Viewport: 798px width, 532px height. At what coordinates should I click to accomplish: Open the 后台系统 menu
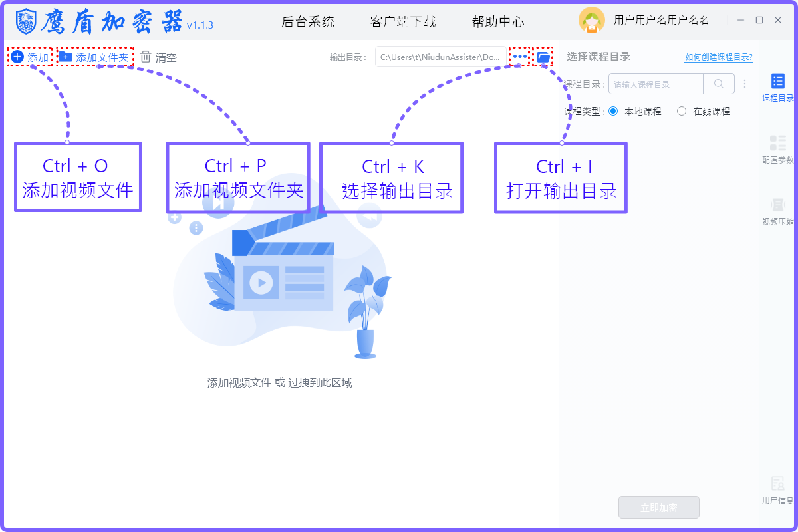[308, 22]
